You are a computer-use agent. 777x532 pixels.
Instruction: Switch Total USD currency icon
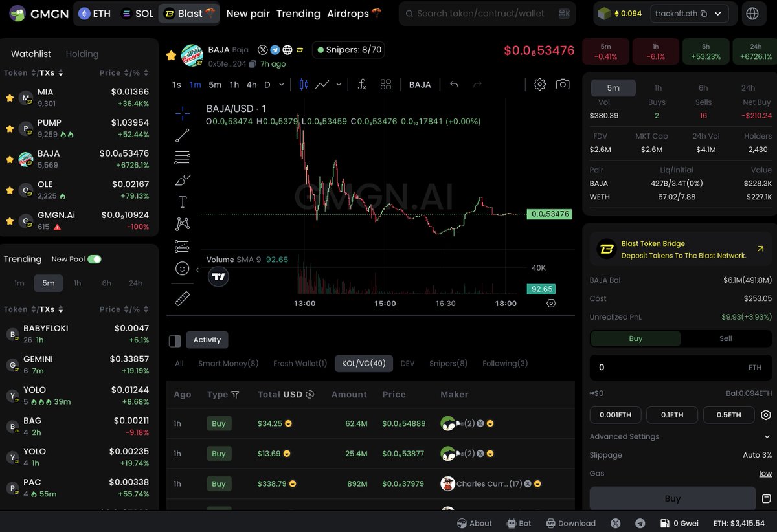pyautogui.click(x=310, y=395)
